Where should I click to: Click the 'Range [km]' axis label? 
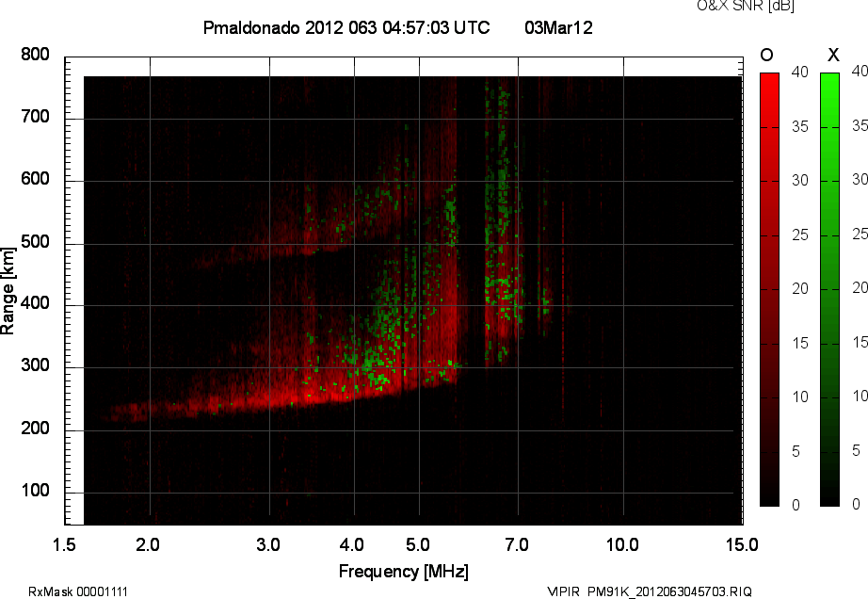(8, 291)
